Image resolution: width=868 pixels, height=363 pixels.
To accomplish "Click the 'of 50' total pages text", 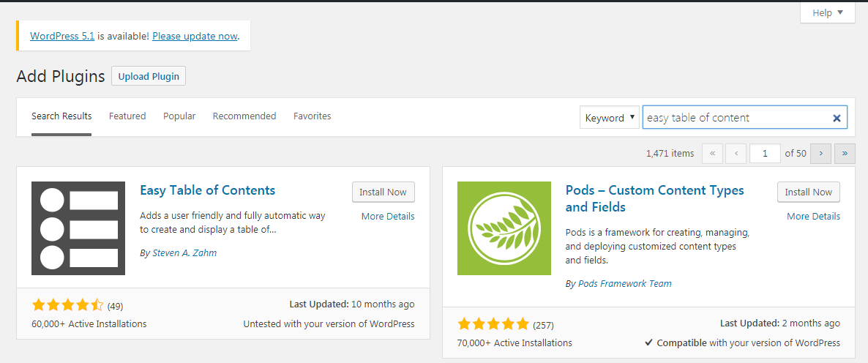I will pos(796,153).
